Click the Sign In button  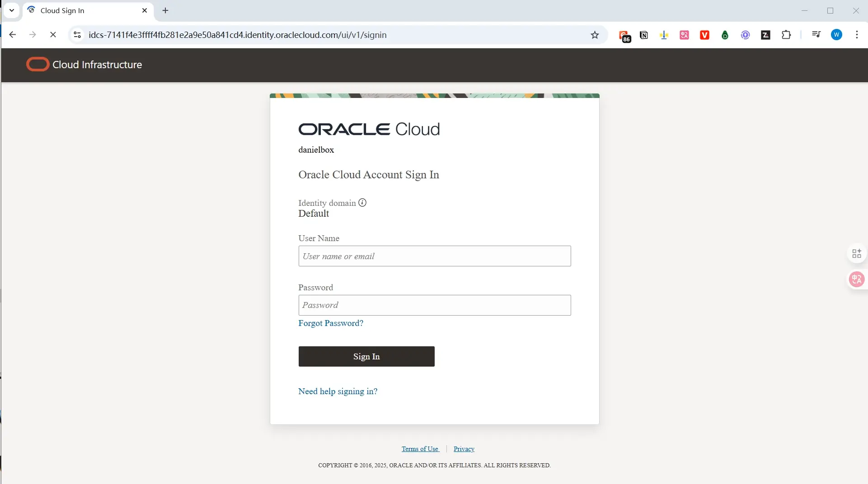tap(366, 357)
